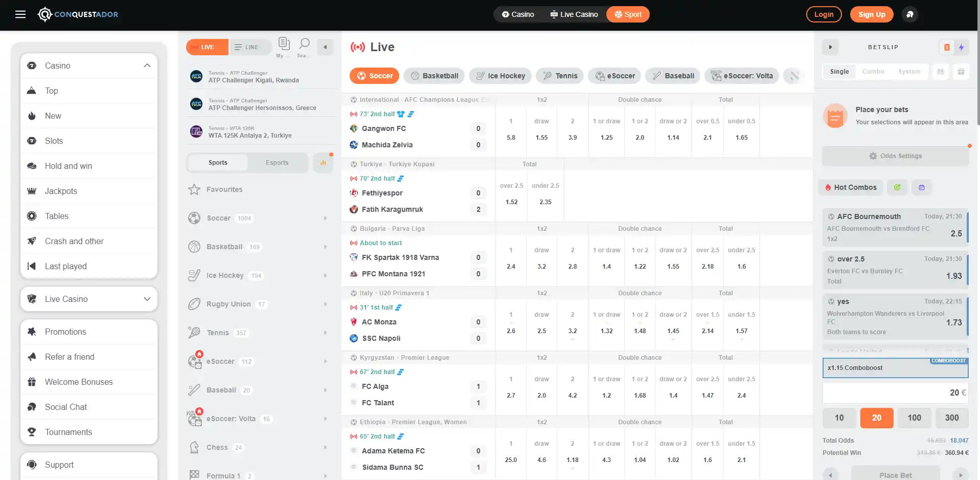Click the Conquestador logo
The image size is (980, 480).
[78, 14]
